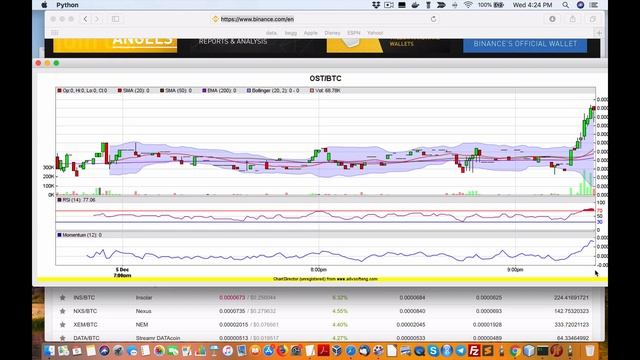Click the 8:00pm time axis marker
This screenshot has width=640, height=360.
pyautogui.click(x=318, y=269)
